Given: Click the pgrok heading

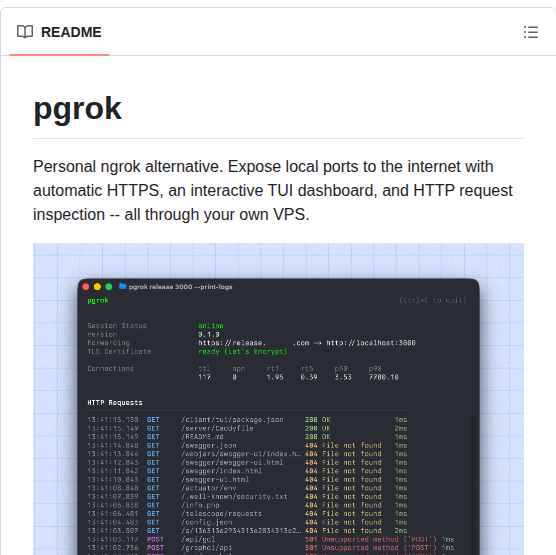Looking at the screenshot, I should tap(77, 109).
